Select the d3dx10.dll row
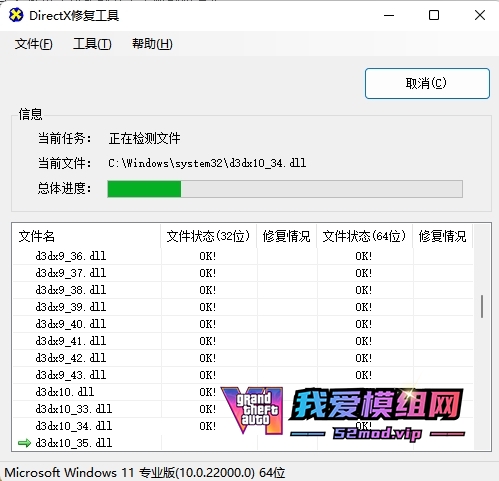The image size is (499, 481). (x=243, y=392)
